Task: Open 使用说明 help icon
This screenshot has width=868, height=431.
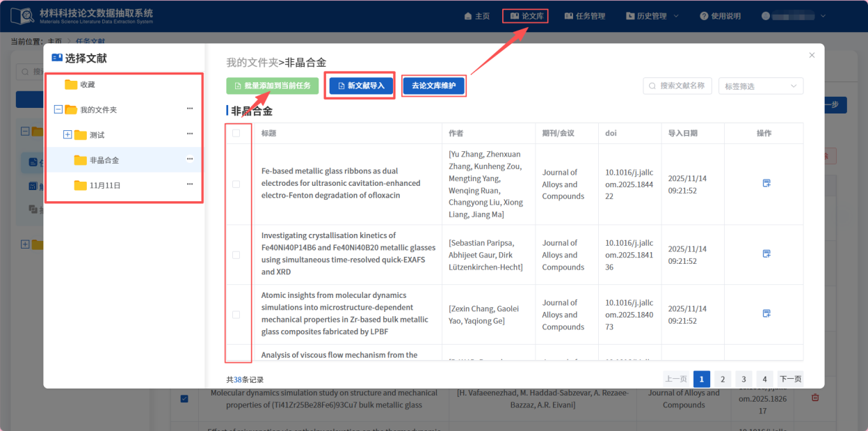Action: click(705, 15)
